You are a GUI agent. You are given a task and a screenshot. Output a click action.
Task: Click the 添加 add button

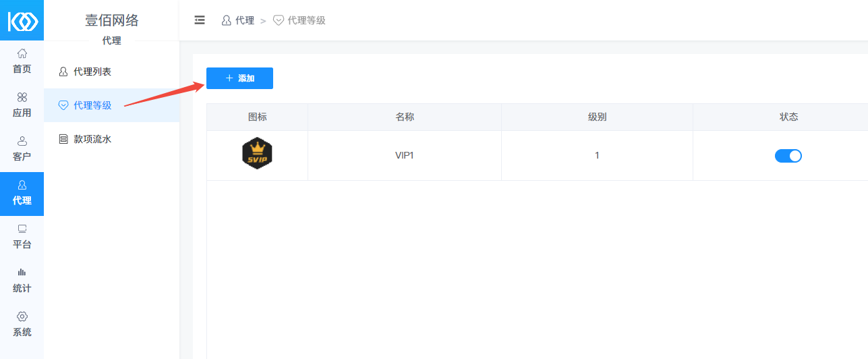[x=239, y=78]
